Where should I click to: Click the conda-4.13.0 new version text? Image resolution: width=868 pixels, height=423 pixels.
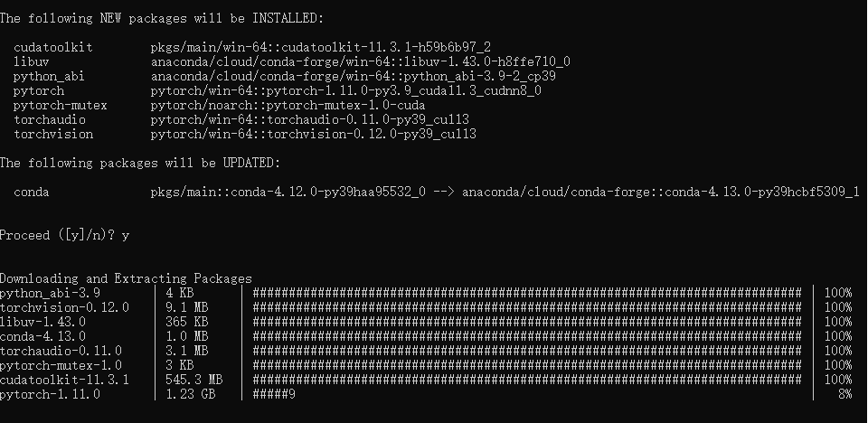(661, 193)
